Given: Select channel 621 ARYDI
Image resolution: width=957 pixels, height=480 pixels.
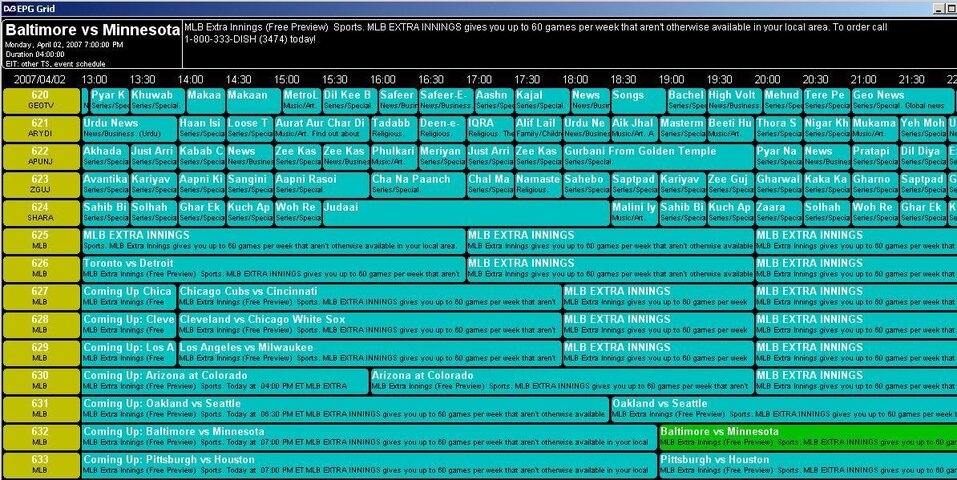Looking at the screenshot, I should coord(41,129).
